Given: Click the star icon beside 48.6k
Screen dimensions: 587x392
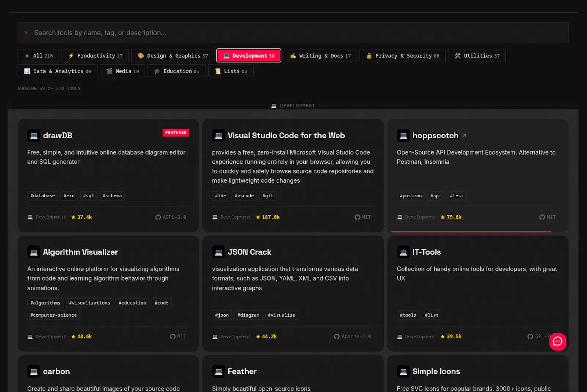Looking at the screenshot, I should 73,337.
